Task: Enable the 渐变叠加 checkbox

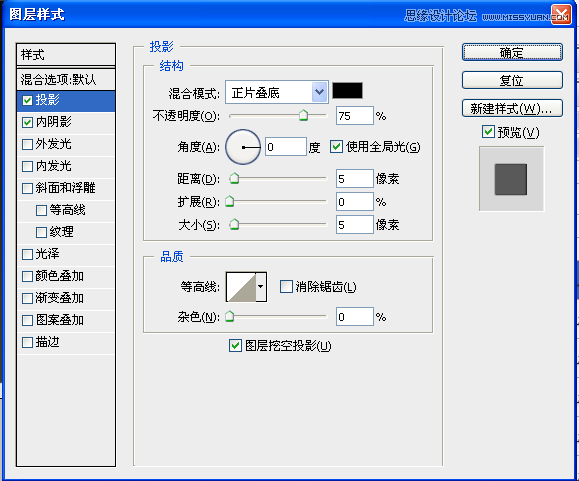Action: pyautogui.click(x=27, y=298)
